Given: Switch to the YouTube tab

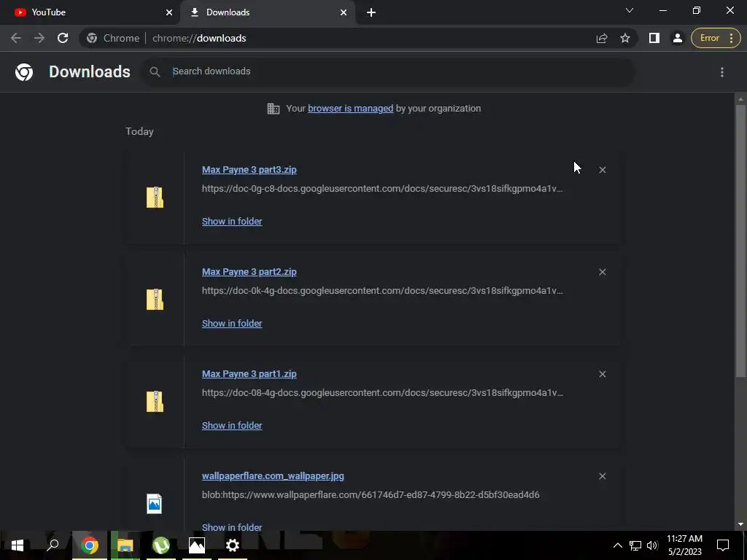Looking at the screenshot, I should point(90,12).
